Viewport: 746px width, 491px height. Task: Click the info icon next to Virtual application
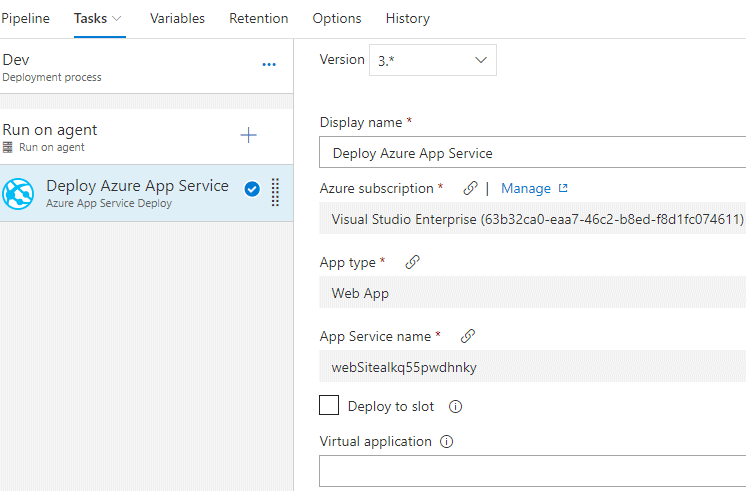click(x=447, y=441)
